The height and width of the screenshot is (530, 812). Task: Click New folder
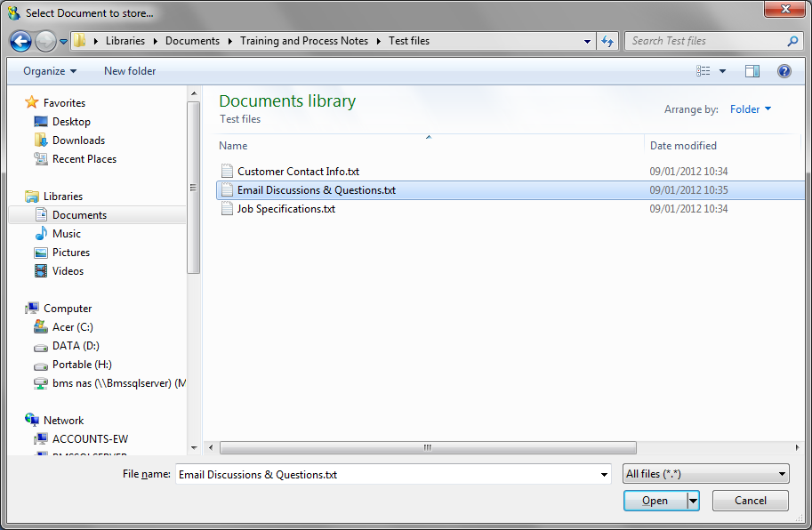click(130, 71)
